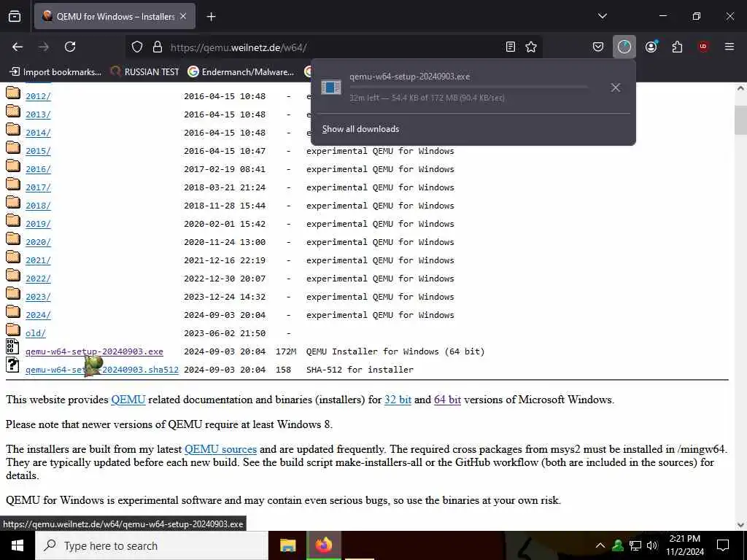Download qemu-w64-setup-20240903.exe link

point(94,351)
